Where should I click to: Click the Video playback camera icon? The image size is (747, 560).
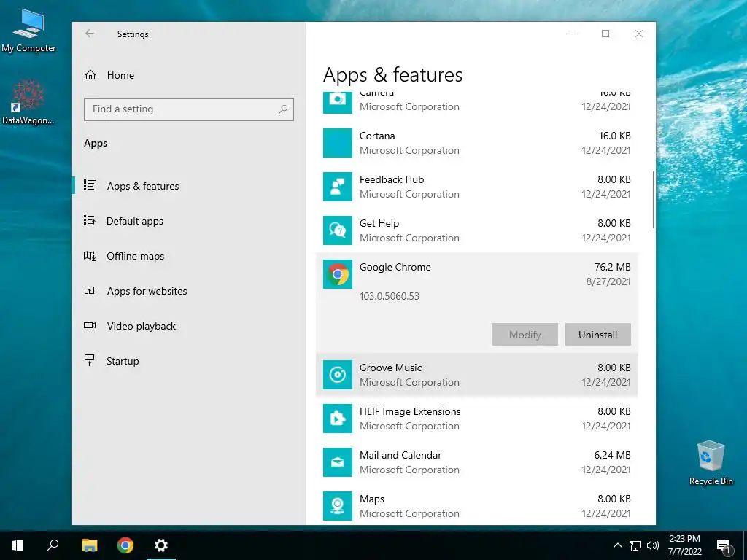90,326
